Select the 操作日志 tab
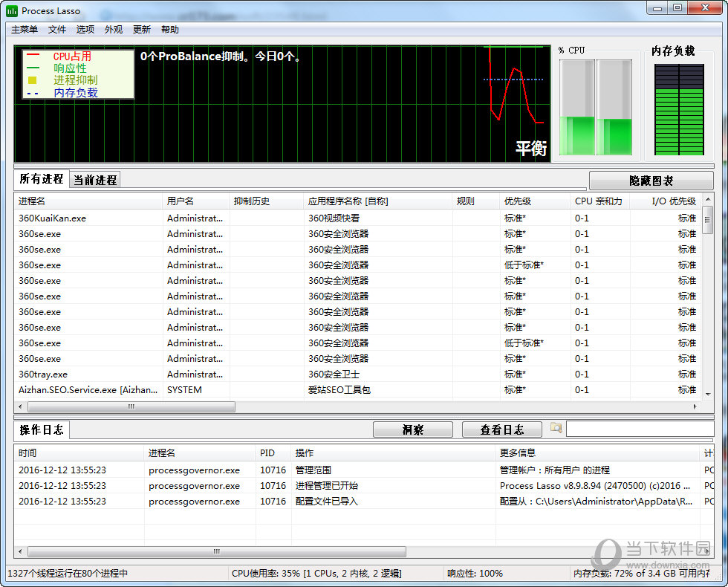This screenshot has width=728, height=587. pos(42,430)
